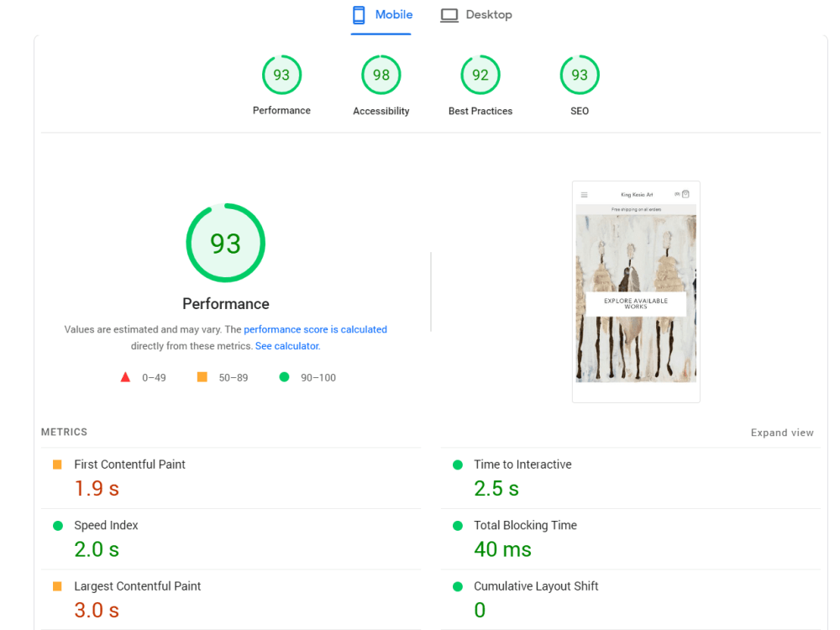Click the red triangle in the score legend

125,376
